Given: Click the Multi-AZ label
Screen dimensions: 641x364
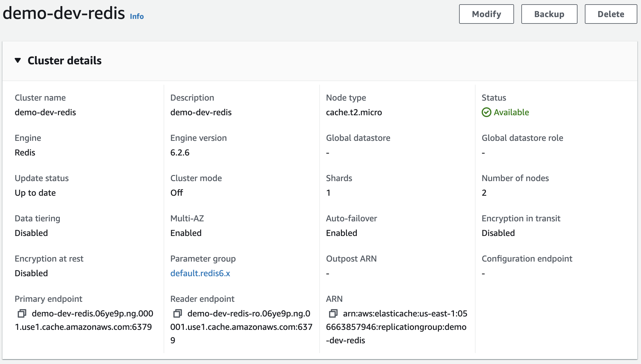Looking at the screenshot, I should coord(187,218).
